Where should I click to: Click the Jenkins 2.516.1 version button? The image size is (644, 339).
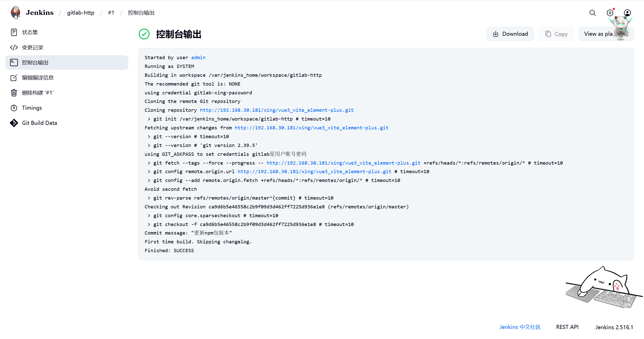[x=614, y=327]
